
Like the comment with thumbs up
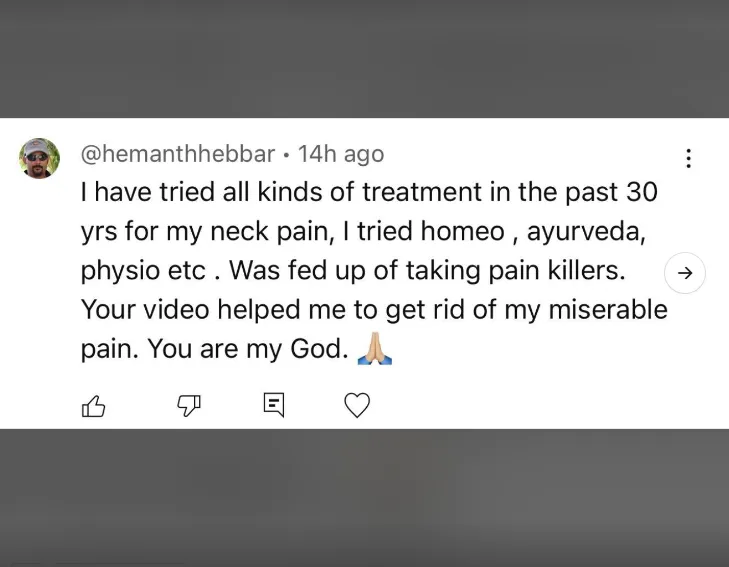click(93, 405)
